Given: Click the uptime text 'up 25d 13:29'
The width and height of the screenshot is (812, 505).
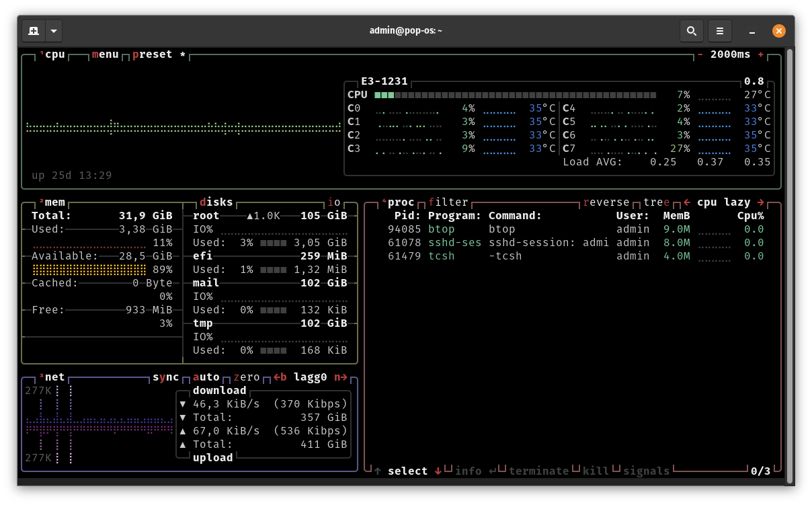Looking at the screenshot, I should (x=72, y=176).
